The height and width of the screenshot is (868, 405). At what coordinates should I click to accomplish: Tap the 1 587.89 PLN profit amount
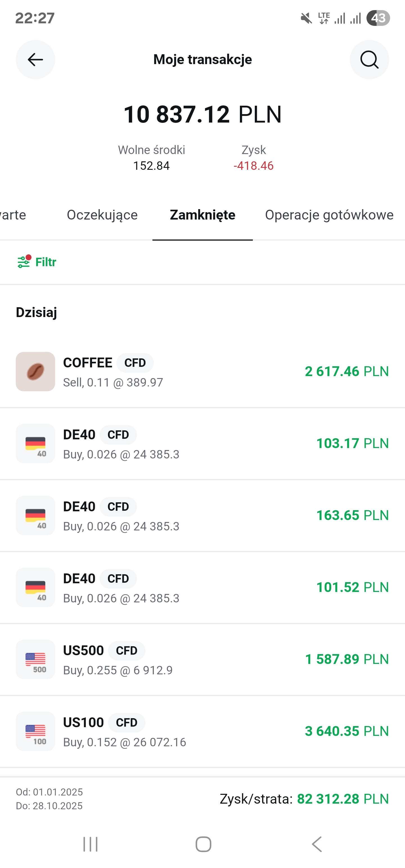click(347, 659)
